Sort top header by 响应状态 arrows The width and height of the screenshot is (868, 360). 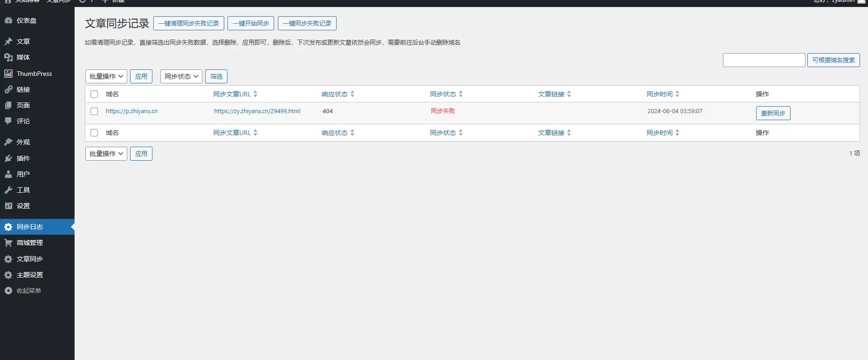(x=352, y=94)
